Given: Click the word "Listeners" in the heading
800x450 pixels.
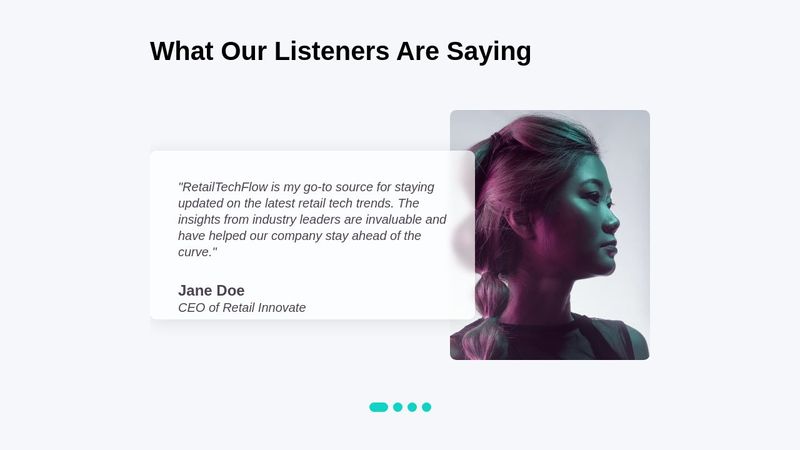Looking at the screenshot, I should (x=332, y=51).
